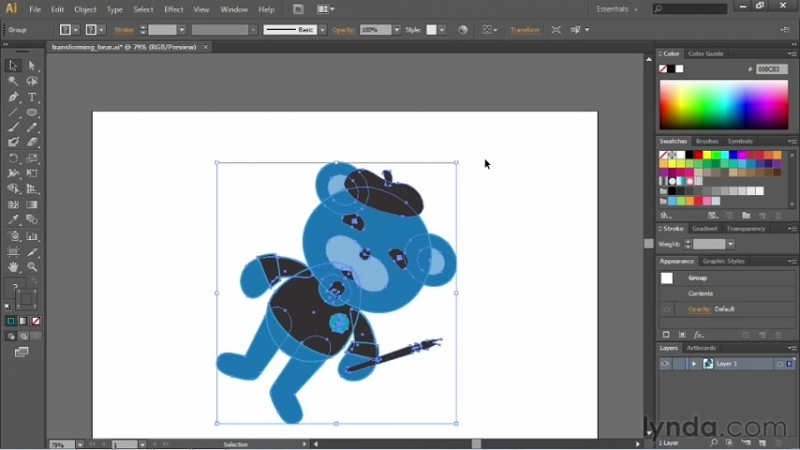Image resolution: width=800 pixels, height=450 pixels.
Task: Open the stroke weight dropdown in control bar
Action: click(x=182, y=30)
